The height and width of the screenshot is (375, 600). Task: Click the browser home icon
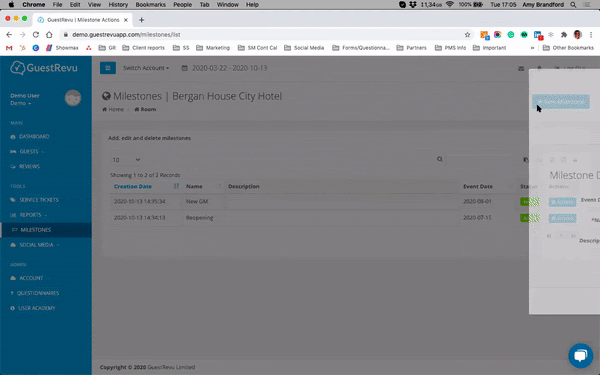coord(49,34)
